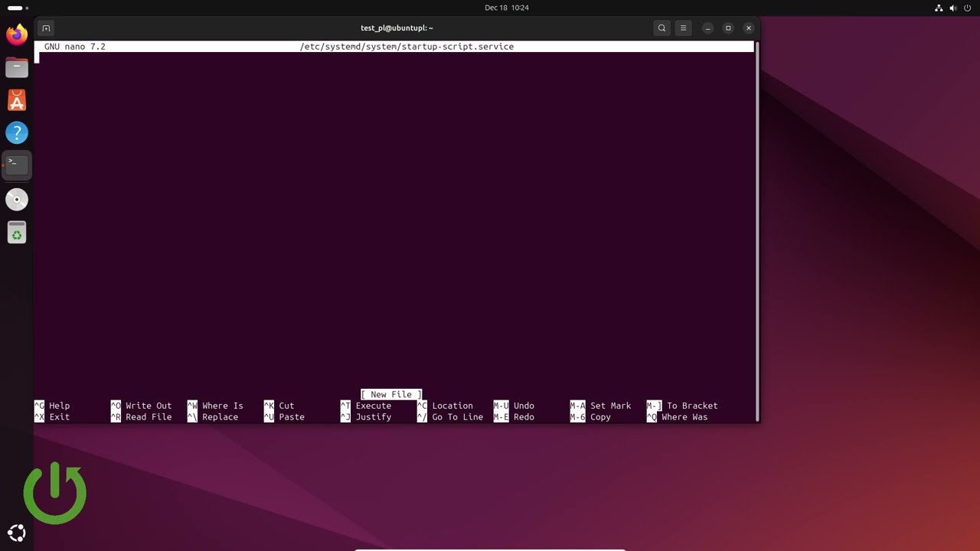Click the ^K Cut shortcut
980x551 pixels.
pyautogui.click(x=279, y=406)
